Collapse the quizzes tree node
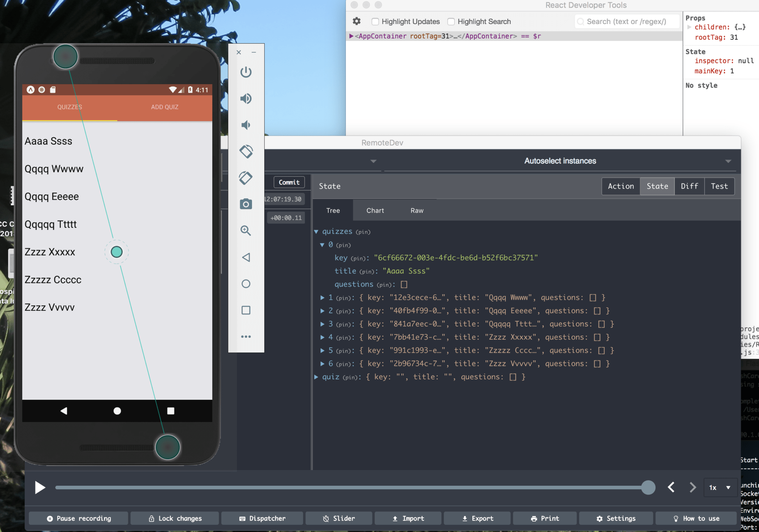Screen dimensions: 759x532 (316, 232)
